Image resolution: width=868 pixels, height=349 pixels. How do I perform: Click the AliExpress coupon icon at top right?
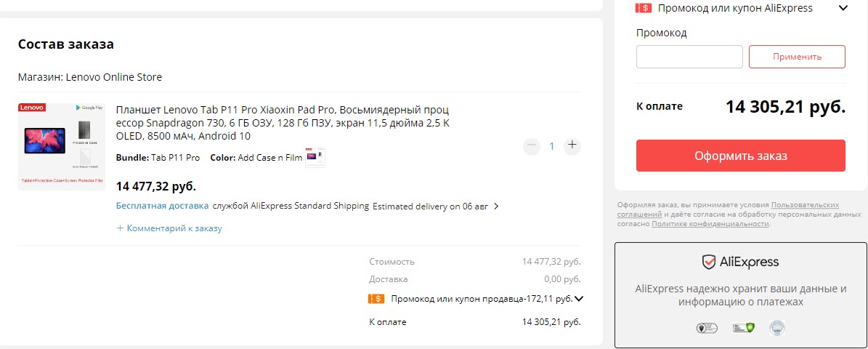click(x=644, y=8)
